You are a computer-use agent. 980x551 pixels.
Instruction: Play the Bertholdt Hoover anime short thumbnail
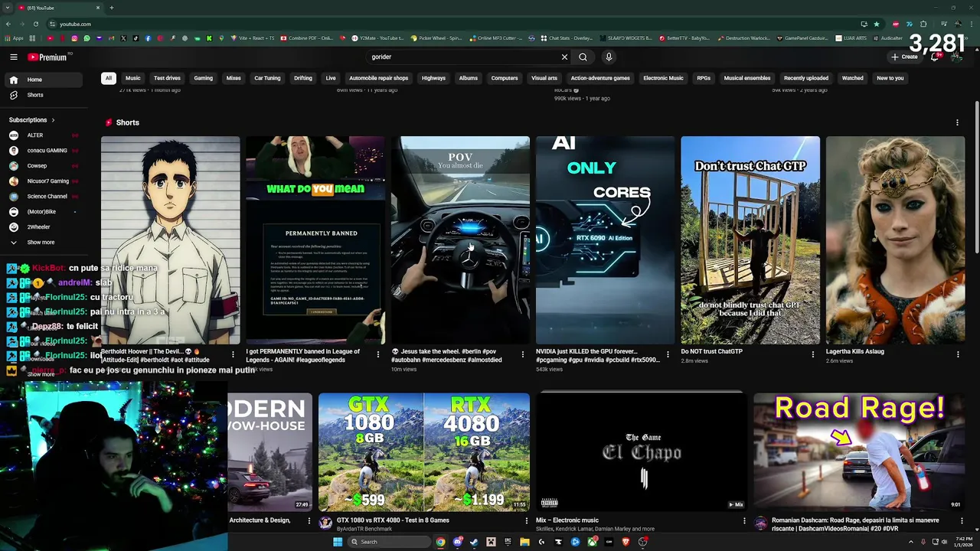tap(170, 240)
